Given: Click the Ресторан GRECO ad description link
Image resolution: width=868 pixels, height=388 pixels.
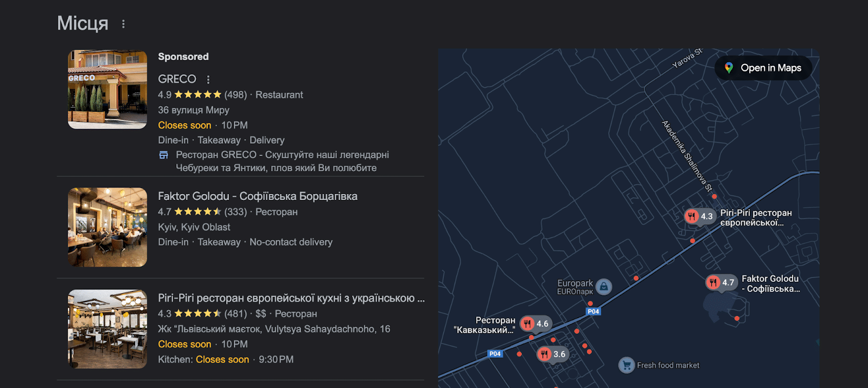Looking at the screenshot, I should point(282,161).
